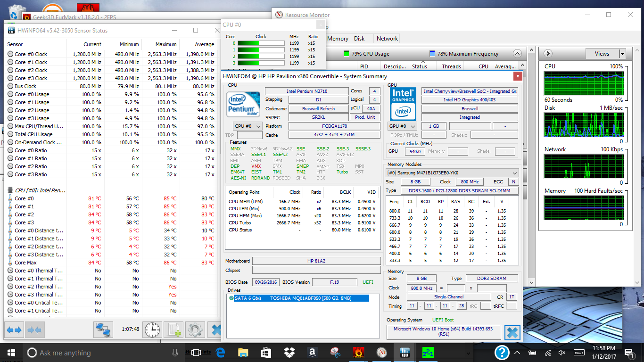Select the TOSHIBA MQ01ABF050 drive entry

(301, 298)
